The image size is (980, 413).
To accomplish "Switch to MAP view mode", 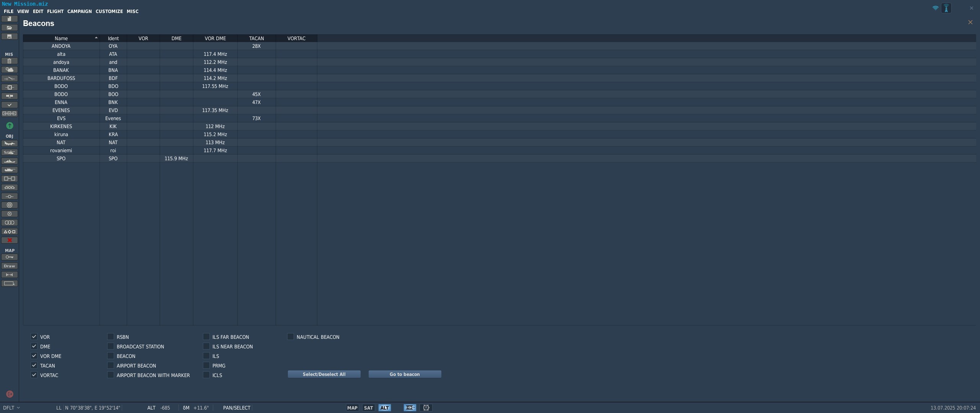I will pyautogui.click(x=352, y=408).
